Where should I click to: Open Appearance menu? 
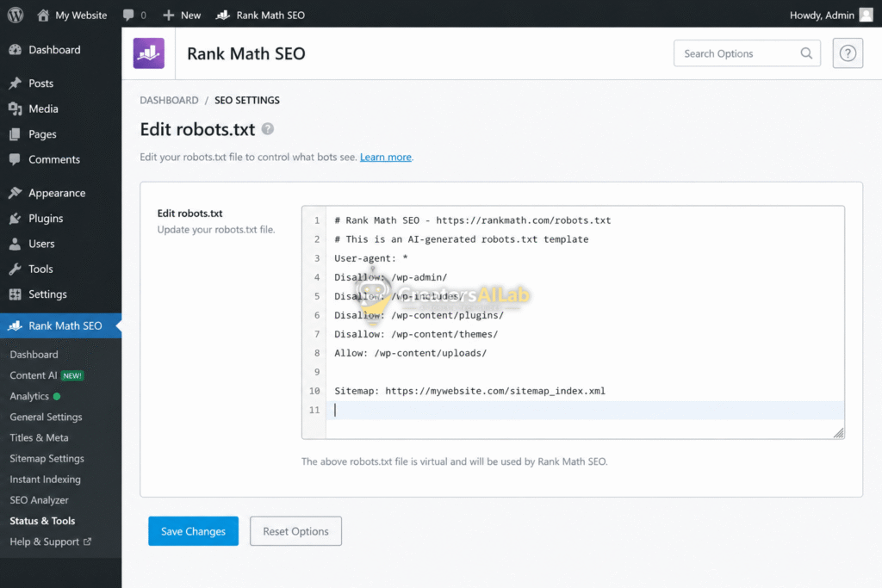tap(57, 193)
